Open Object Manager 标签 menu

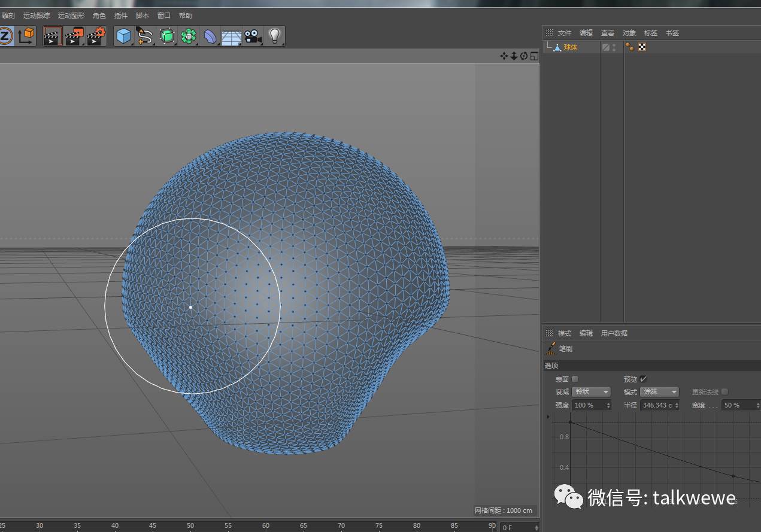[651, 33]
